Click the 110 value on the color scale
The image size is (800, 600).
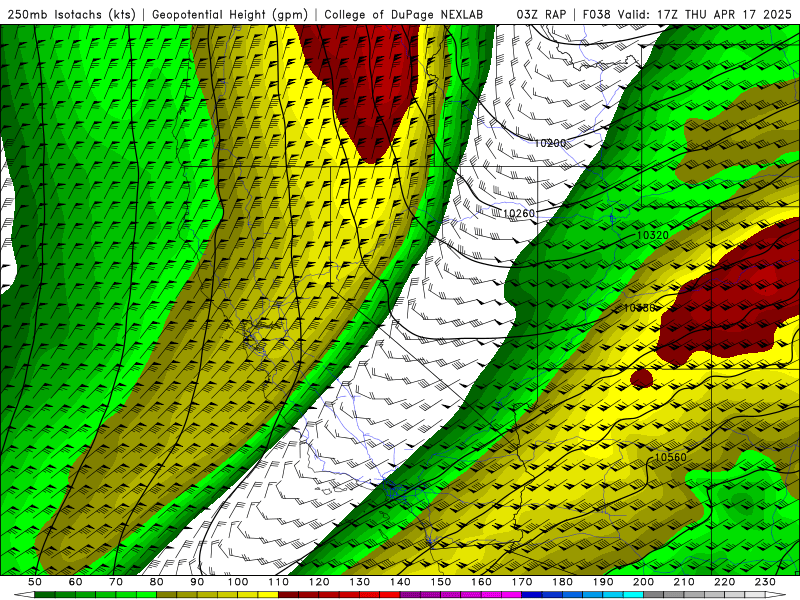(279, 582)
